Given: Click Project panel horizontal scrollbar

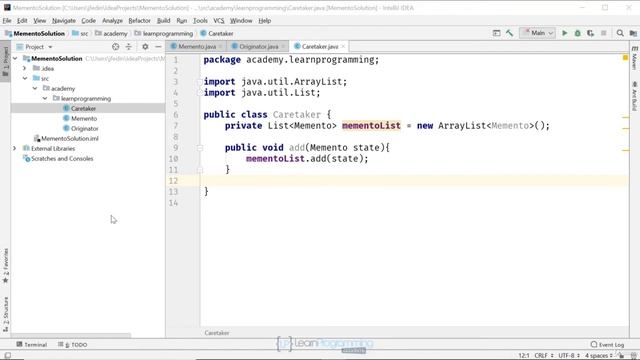Looking at the screenshot, I should point(71,336).
